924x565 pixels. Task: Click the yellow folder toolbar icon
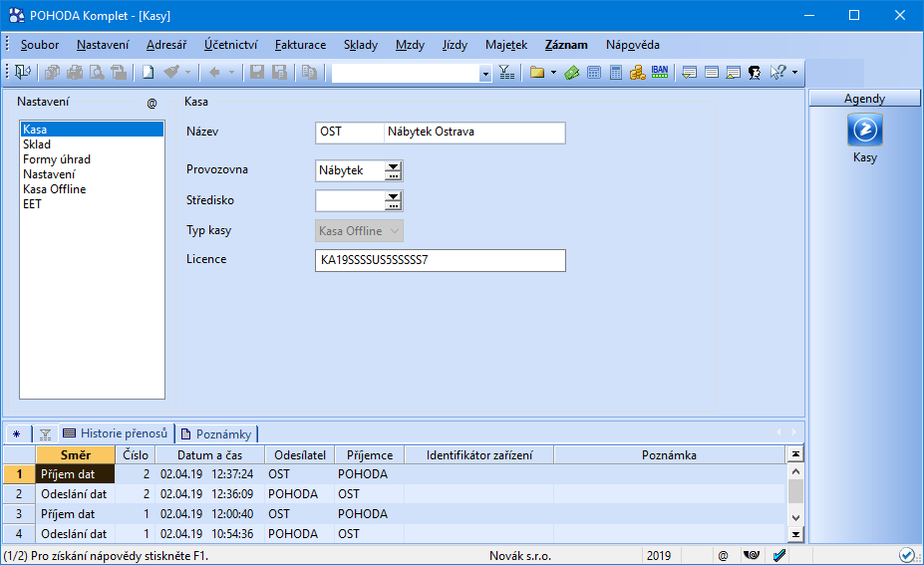pos(537,73)
